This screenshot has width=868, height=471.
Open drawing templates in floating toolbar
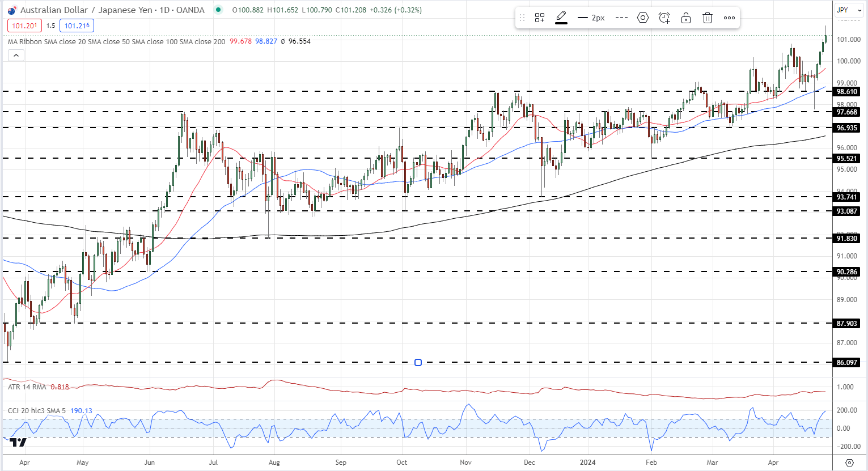540,18
